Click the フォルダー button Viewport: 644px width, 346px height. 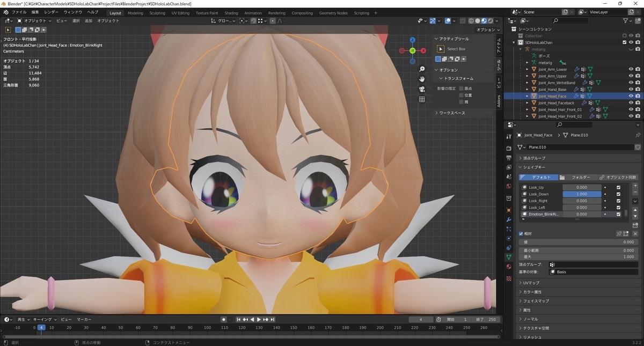(577, 177)
